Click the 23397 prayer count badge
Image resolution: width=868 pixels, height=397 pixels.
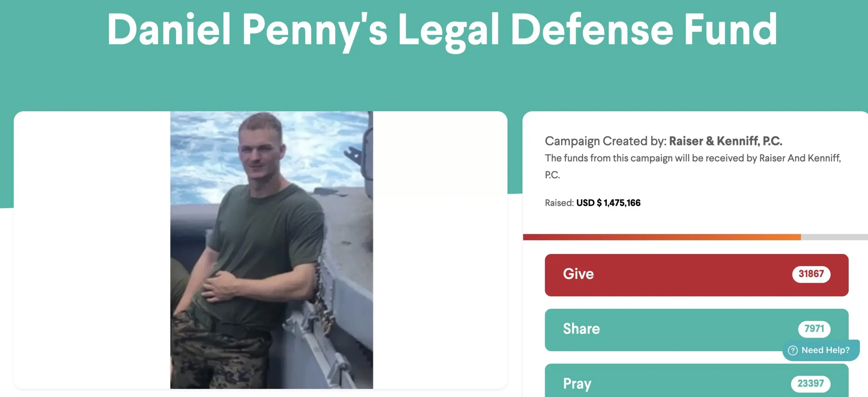click(x=811, y=383)
